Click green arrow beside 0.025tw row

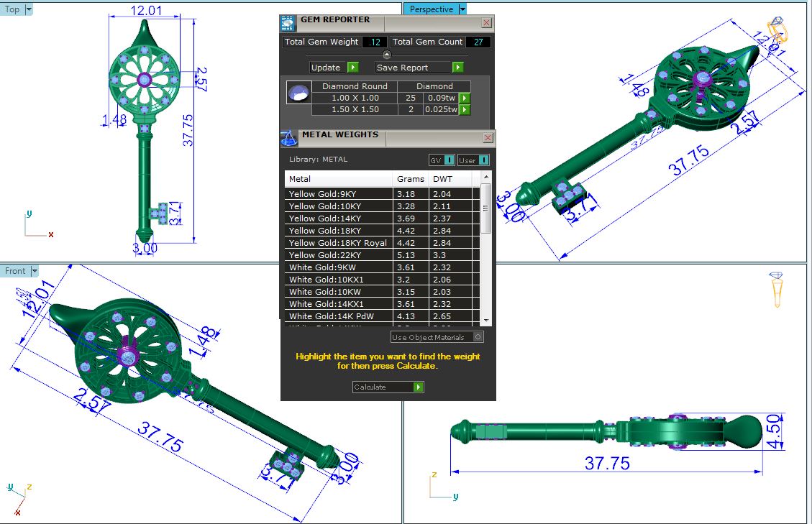pyautogui.click(x=465, y=109)
